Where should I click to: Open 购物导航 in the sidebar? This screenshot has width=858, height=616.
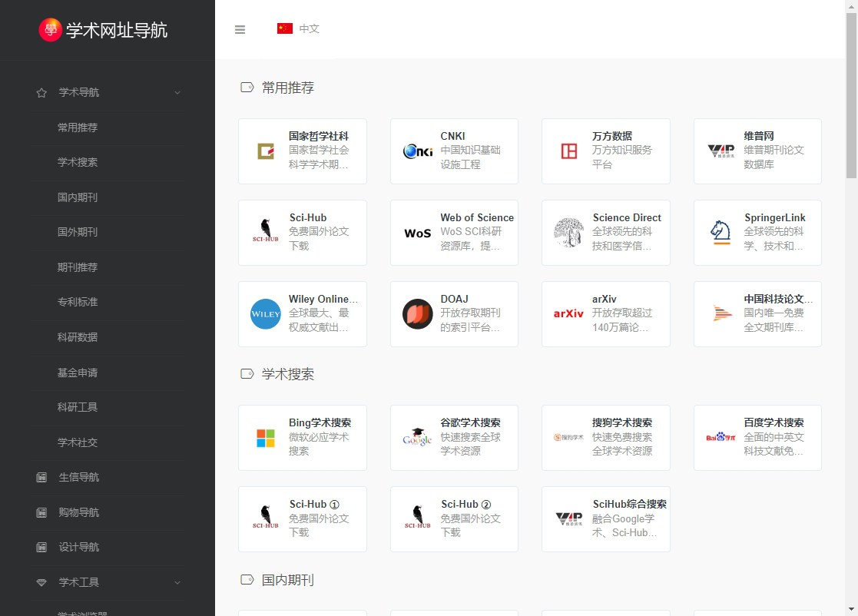[79, 512]
